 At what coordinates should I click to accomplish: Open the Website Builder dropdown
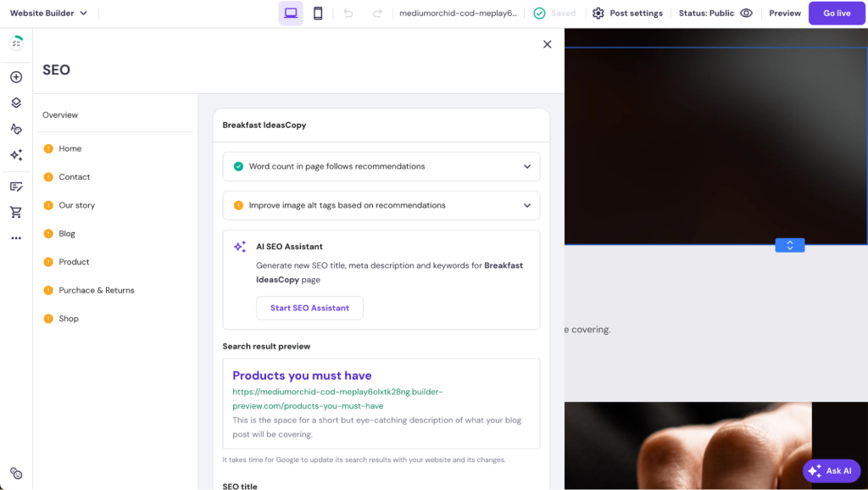coord(48,13)
